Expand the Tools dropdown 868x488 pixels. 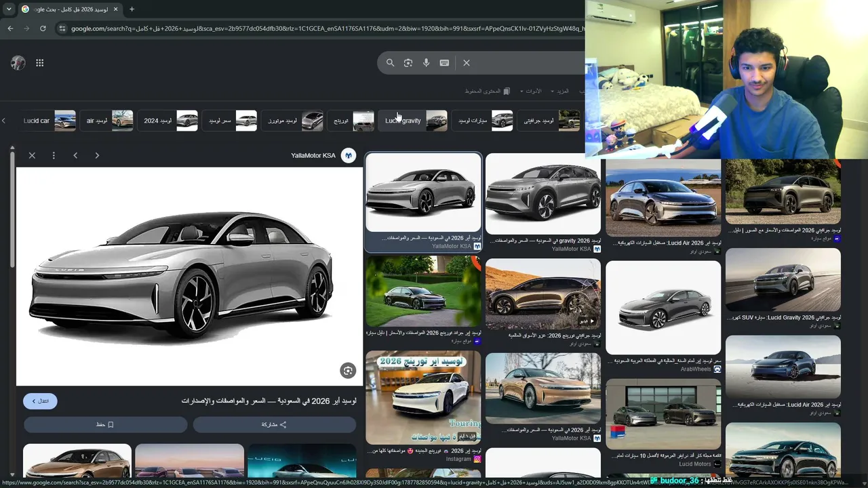click(x=531, y=91)
